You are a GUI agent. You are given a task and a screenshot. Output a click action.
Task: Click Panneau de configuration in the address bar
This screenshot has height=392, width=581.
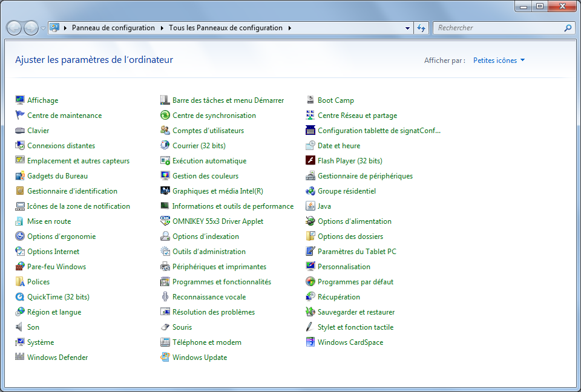pyautogui.click(x=113, y=28)
